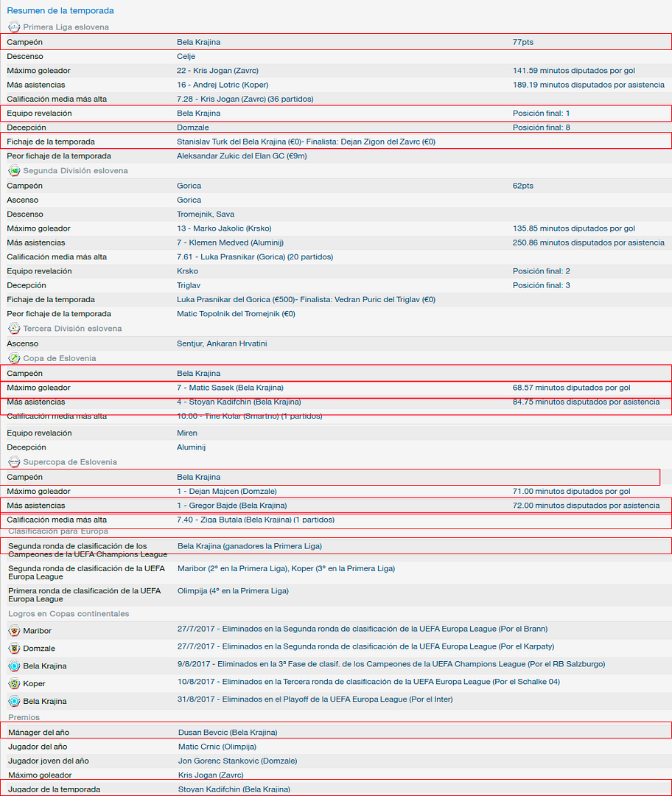Screen dimensions: 672x796
Task: Select 'Jon Gorenc Stankovic (Domzale)' young player award
Action: pyautogui.click(x=237, y=761)
